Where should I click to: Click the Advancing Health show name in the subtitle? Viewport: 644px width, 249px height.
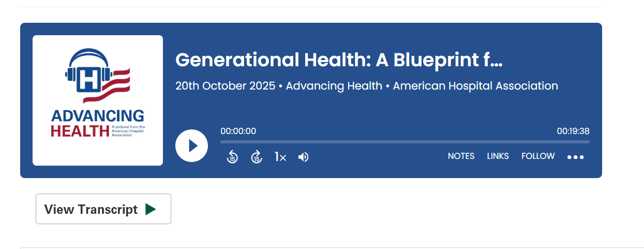click(334, 86)
